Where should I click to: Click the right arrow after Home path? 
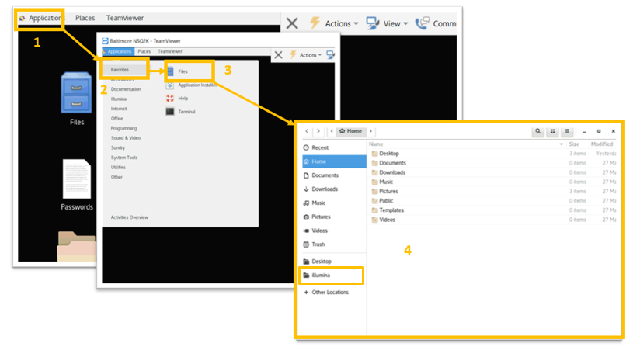[x=370, y=132]
